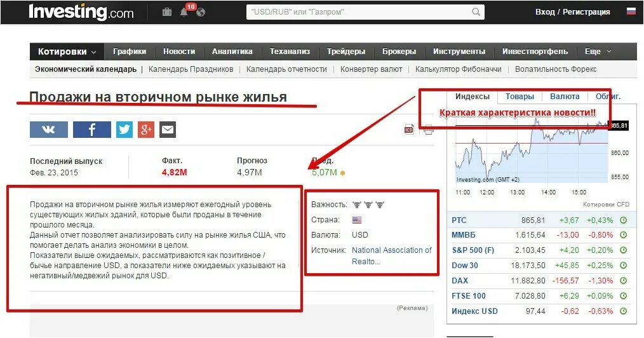Viewport: 644px width, 338px height.
Task: Click the Котировки CFD label
Action: click(x=606, y=204)
